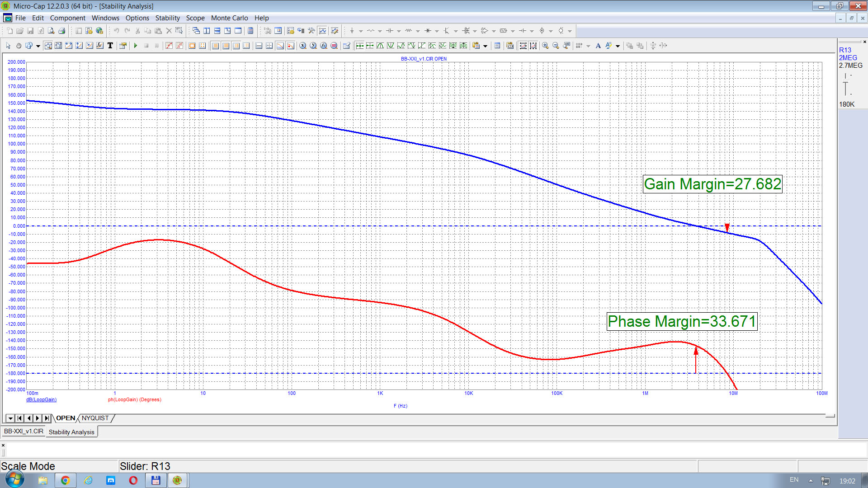Click the dB(LoopGain) legend link
The image size is (868, 488).
pos(41,400)
